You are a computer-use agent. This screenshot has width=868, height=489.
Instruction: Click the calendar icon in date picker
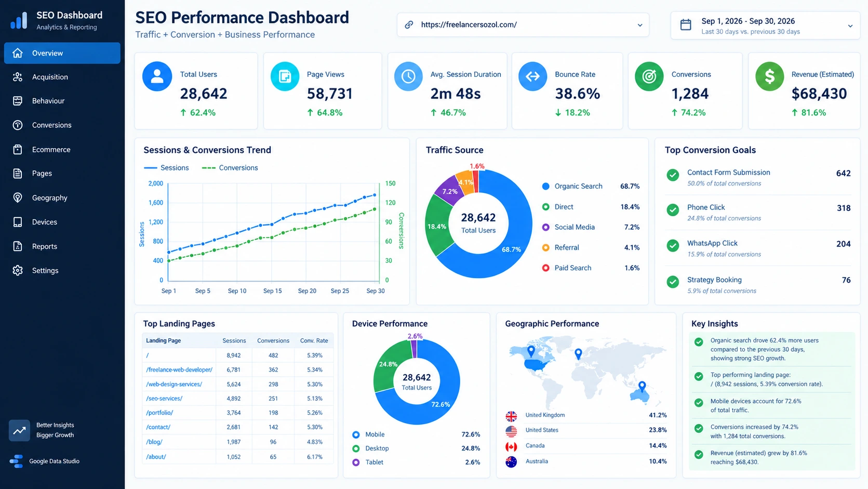coord(686,25)
